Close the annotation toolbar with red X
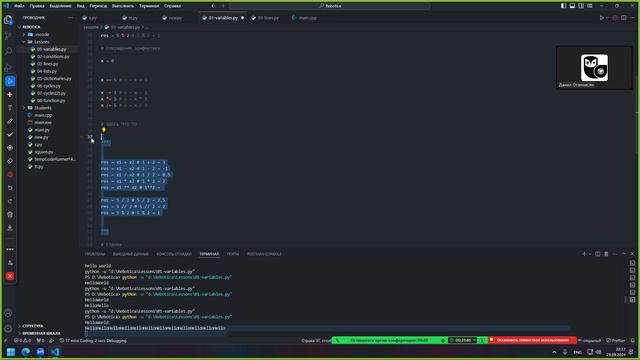Viewport: 640px width, 360px height. click(10, 276)
